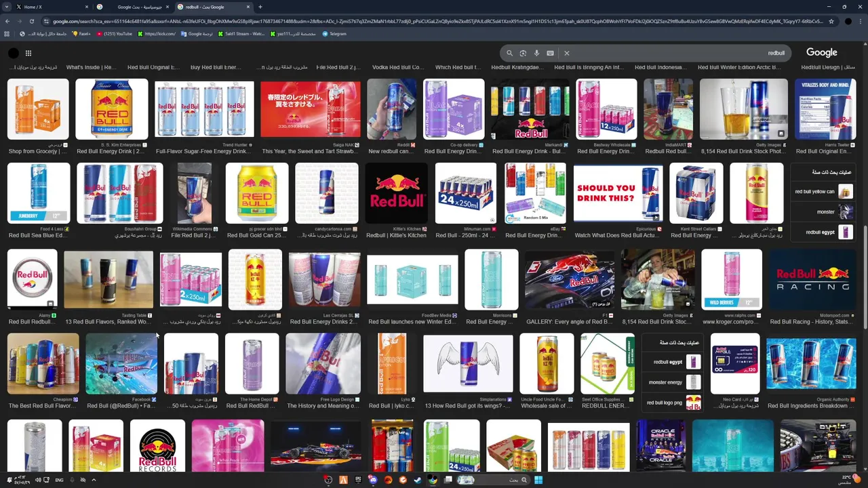
Task: Click 'Red Bull Ingredients Breakdown' caption
Action: [811, 405]
